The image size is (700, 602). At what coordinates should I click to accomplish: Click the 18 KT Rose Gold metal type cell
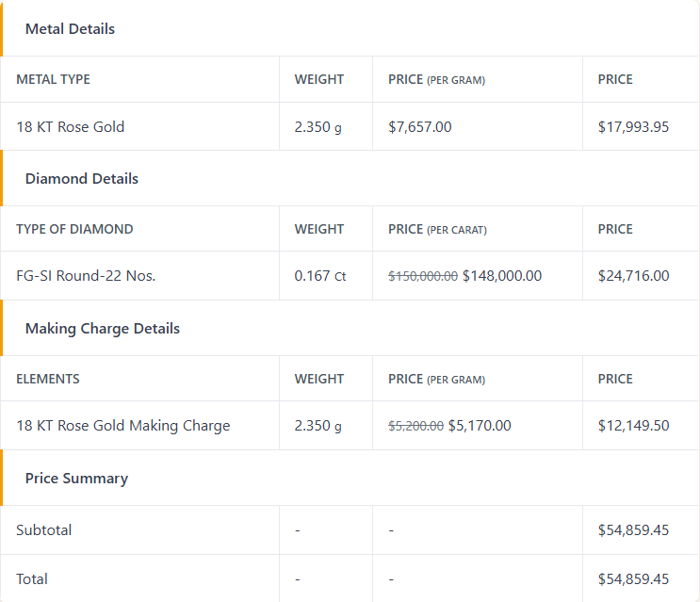[71, 127]
